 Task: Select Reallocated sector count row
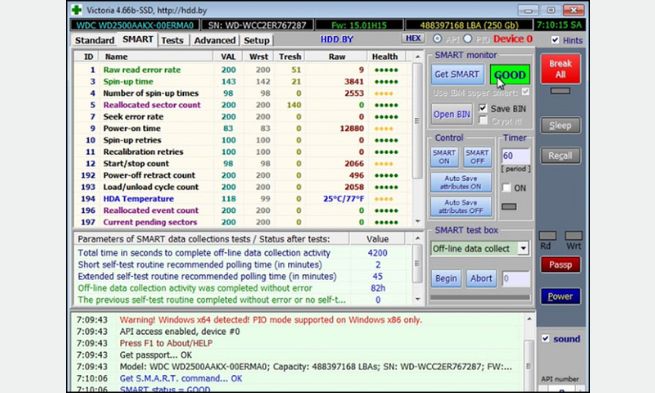click(x=243, y=105)
